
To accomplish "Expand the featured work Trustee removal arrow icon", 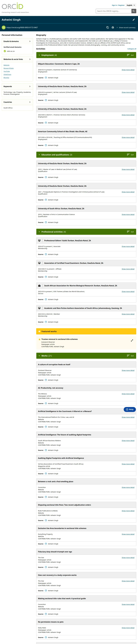I will 132,340.
